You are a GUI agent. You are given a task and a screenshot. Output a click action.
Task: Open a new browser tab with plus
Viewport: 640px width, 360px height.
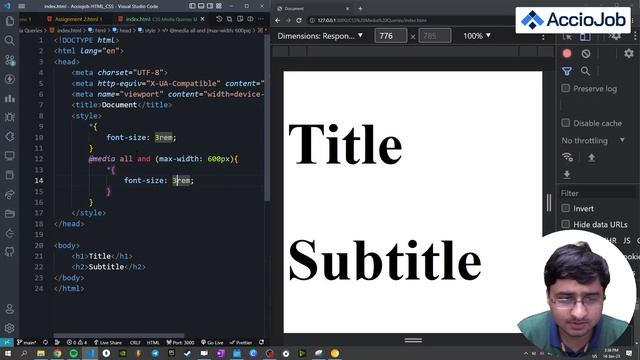(x=360, y=8)
